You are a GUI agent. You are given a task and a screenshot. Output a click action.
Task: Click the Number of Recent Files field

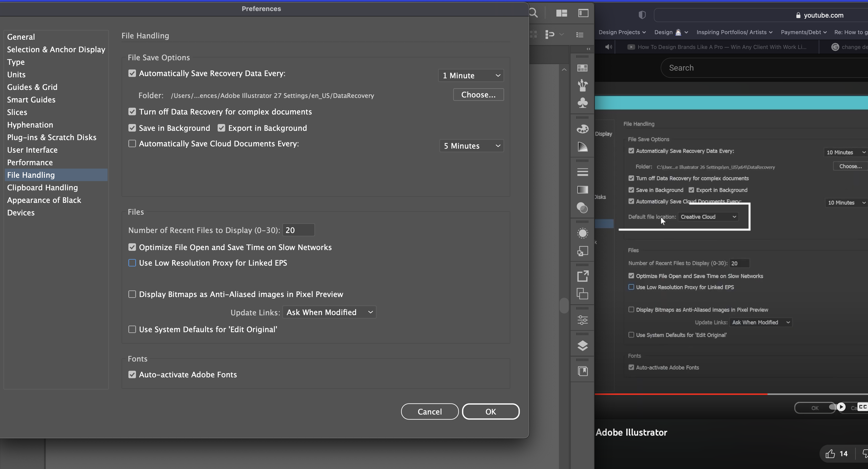tap(298, 230)
